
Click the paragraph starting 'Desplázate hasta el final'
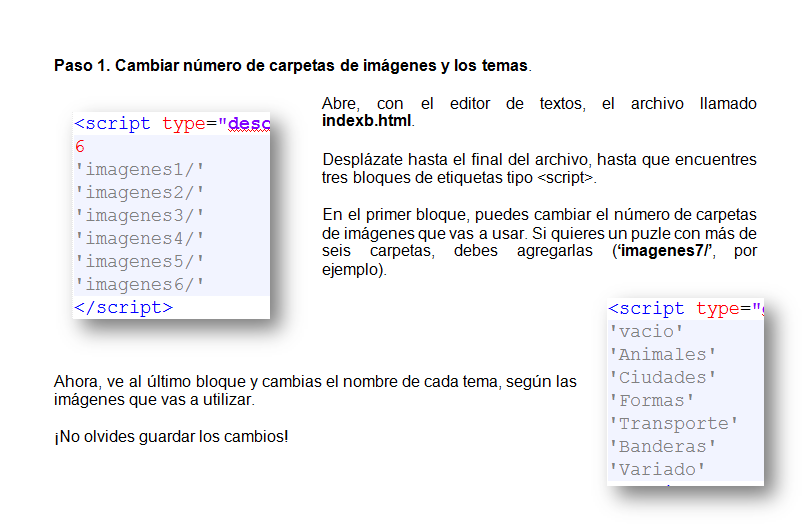539,168
